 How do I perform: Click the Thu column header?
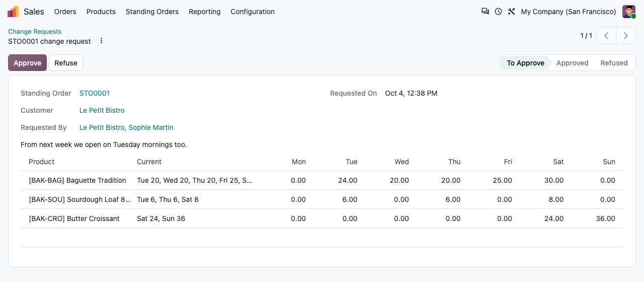click(454, 162)
